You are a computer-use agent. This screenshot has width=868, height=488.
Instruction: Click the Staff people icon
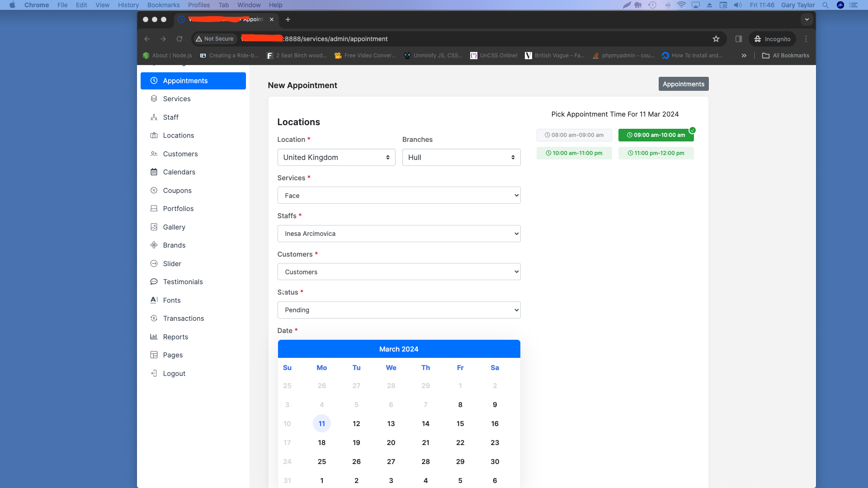tap(154, 117)
